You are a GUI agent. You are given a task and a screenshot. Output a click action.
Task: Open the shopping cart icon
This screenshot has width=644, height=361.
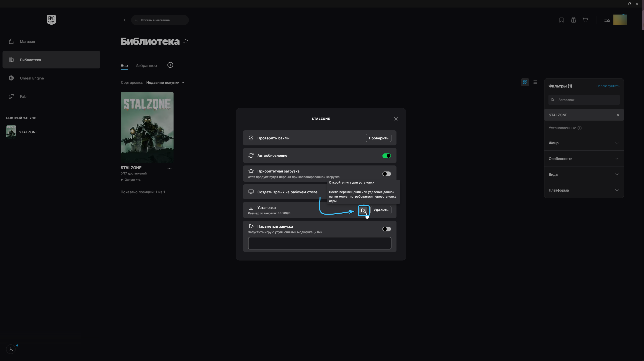click(x=585, y=20)
